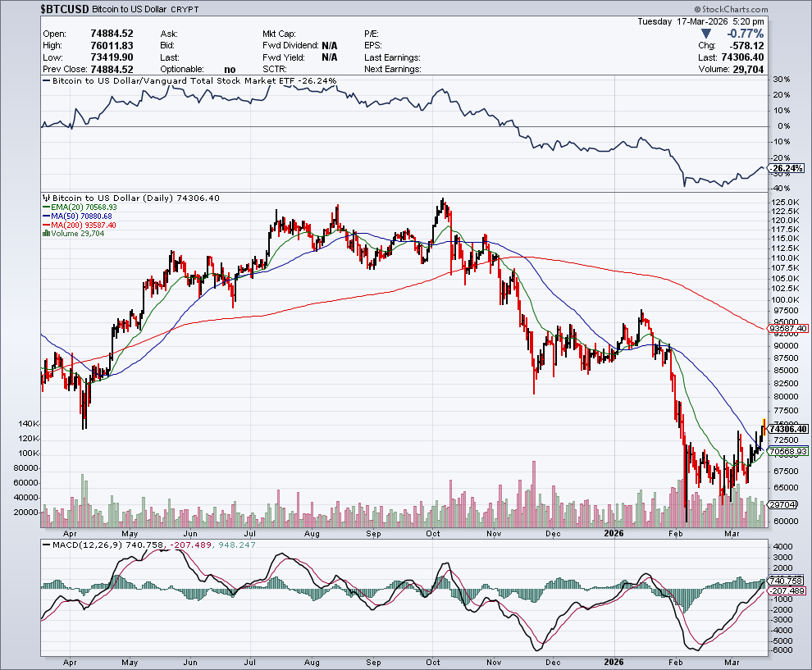Click the -26.24% ratio axis tag
The width and height of the screenshot is (812, 670).
[x=786, y=168]
